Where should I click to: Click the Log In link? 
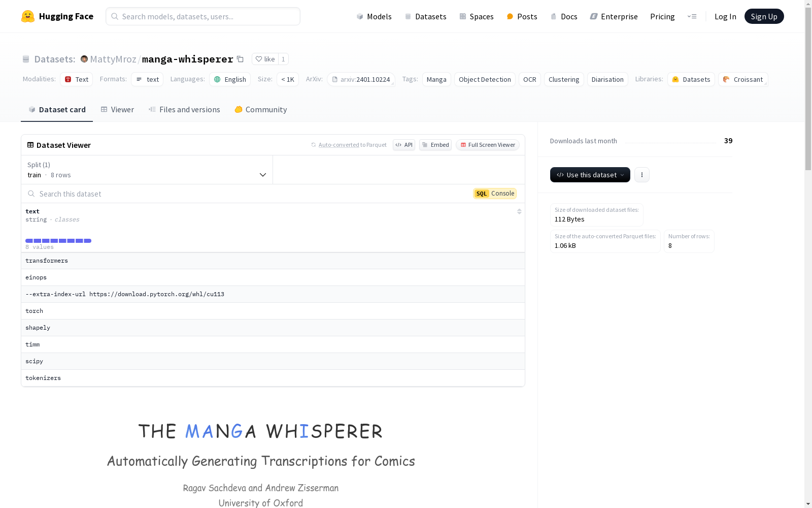click(725, 16)
